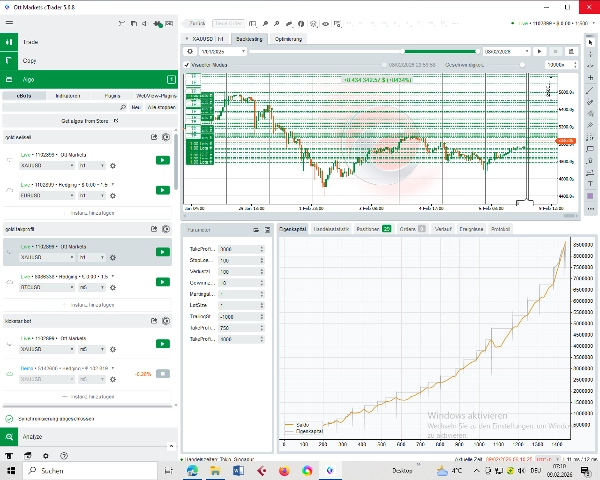The image size is (600, 480).
Task: Open the Trade section in the sidebar
Action: 89,42
